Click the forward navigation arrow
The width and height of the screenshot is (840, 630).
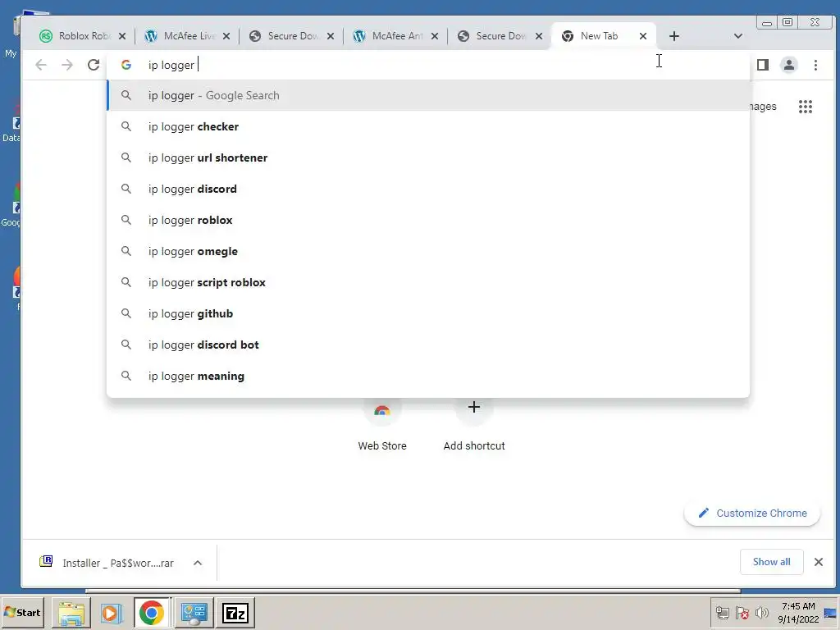(x=67, y=65)
